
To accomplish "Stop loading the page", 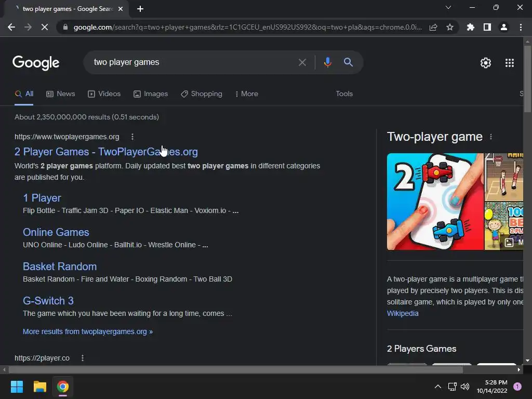I will pos(45,27).
